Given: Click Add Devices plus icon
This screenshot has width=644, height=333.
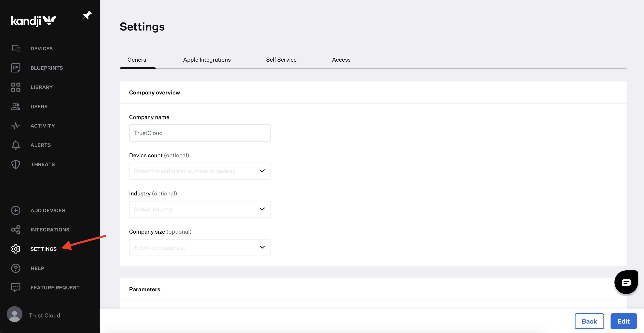Looking at the screenshot, I should 16,210.
